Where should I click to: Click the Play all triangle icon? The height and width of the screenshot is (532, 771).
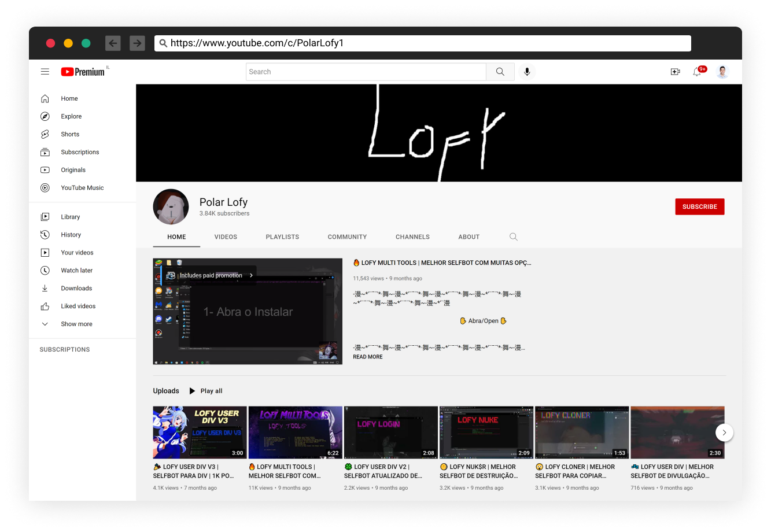(192, 391)
